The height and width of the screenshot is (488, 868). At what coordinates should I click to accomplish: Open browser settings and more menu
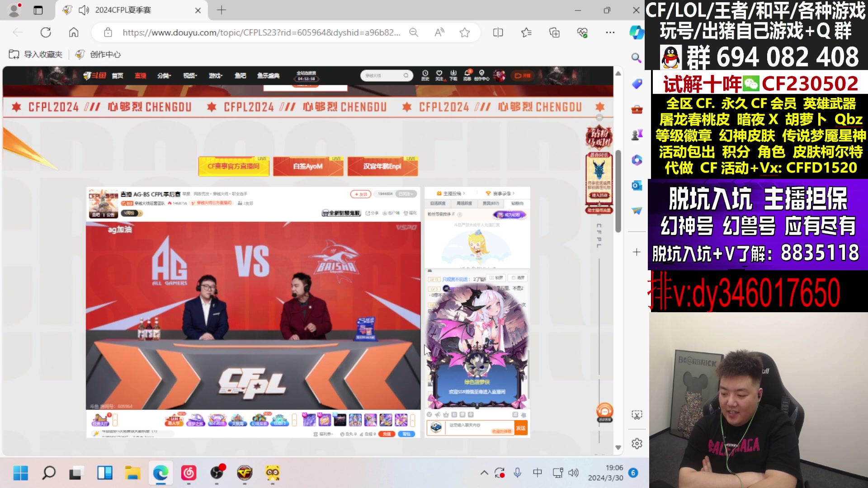[x=610, y=33]
